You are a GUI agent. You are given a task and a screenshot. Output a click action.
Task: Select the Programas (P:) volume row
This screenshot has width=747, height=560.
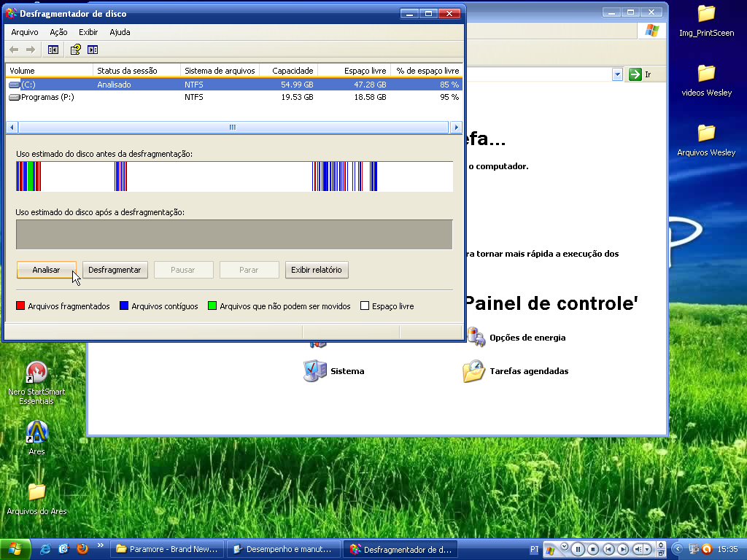click(47, 97)
